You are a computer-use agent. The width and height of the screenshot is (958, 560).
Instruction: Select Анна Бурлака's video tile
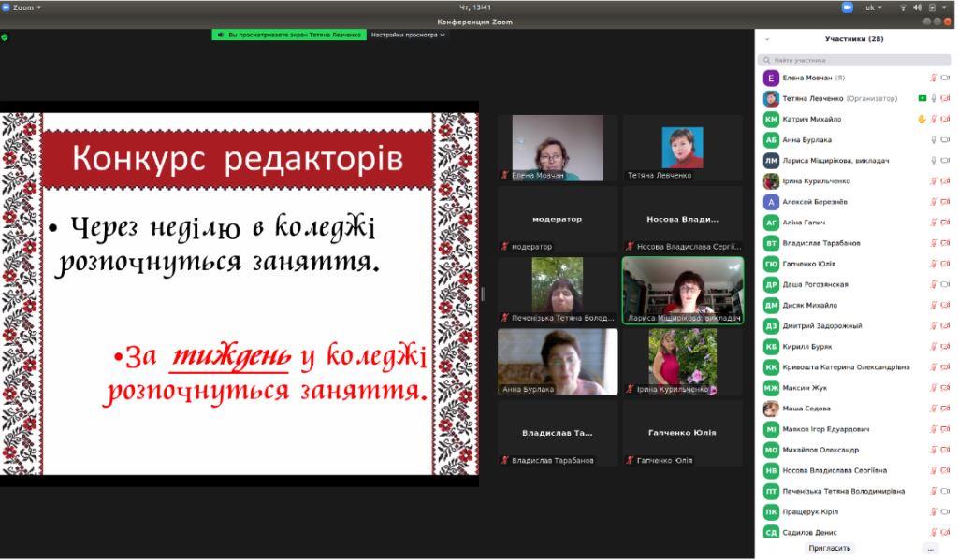(558, 362)
